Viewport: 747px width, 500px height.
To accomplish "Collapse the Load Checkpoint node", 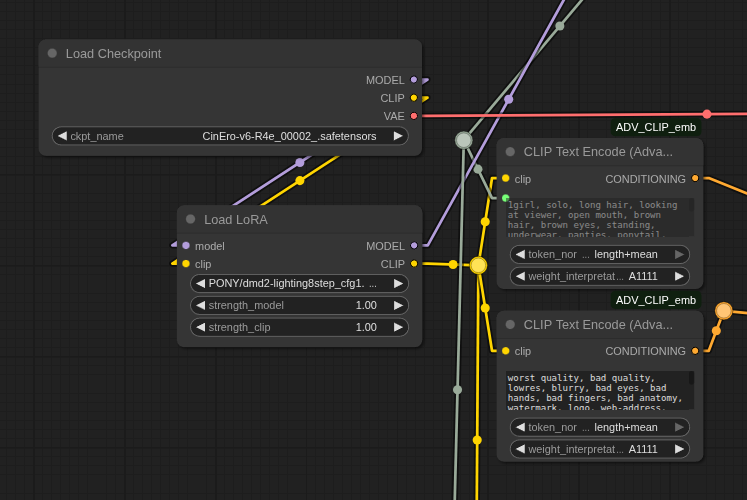I will 52,53.
